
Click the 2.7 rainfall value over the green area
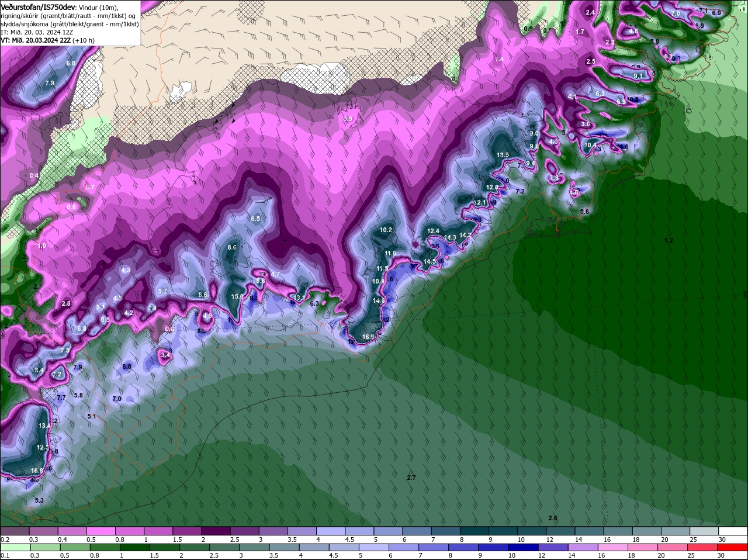411,478
